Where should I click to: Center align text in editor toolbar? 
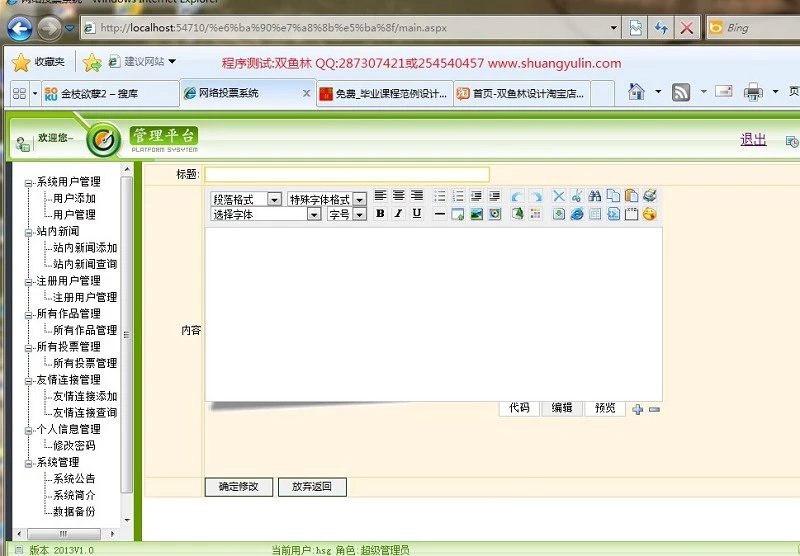click(x=398, y=196)
